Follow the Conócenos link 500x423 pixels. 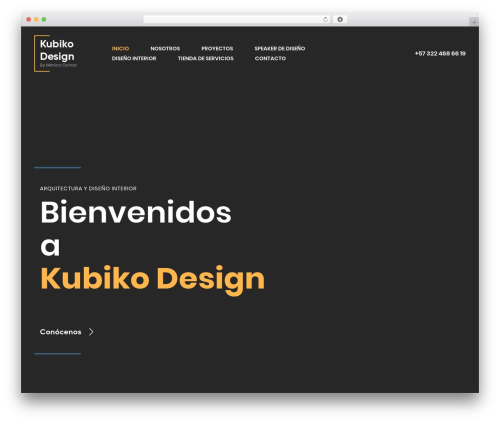pyautogui.click(x=61, y=332)
